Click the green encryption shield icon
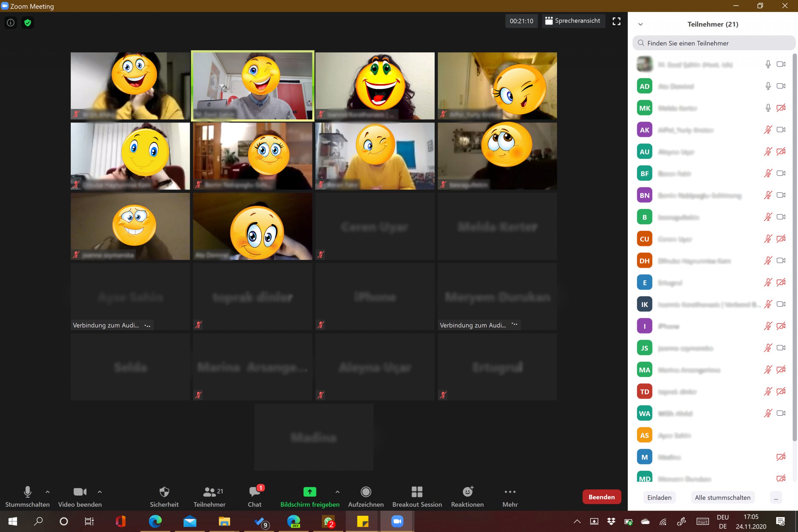Screen dimensions: 798x532 click(x=28, y=23)
